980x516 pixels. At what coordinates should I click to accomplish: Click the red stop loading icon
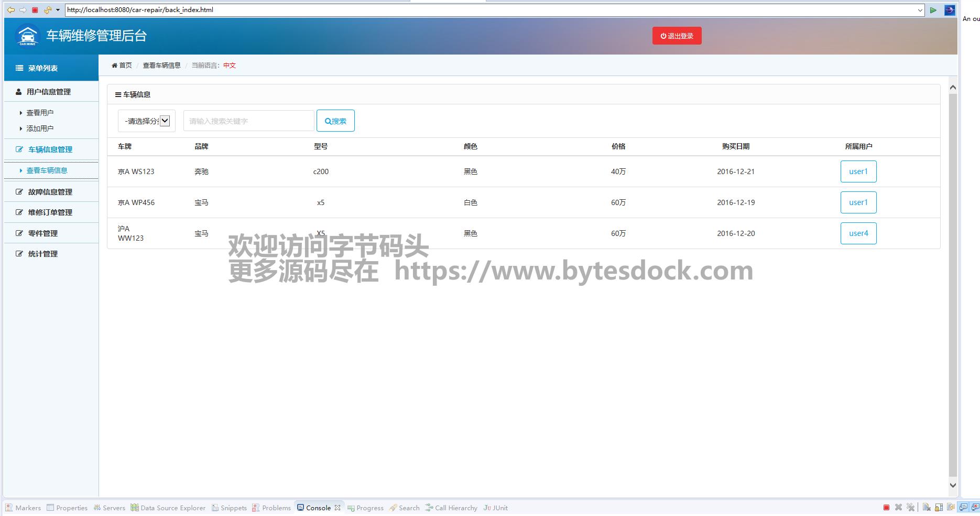tap(35, 10)
